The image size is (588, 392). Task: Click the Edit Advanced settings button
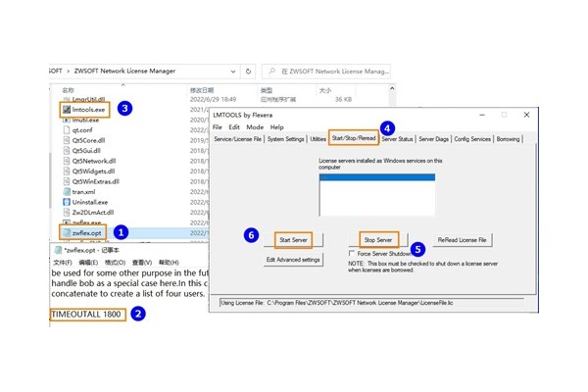click(x=293, y=260)
